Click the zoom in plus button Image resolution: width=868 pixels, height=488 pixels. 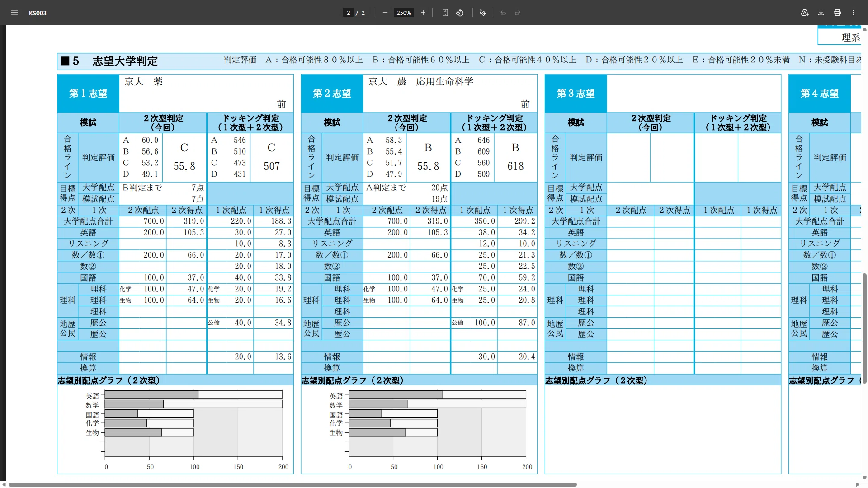coord(423,13)
